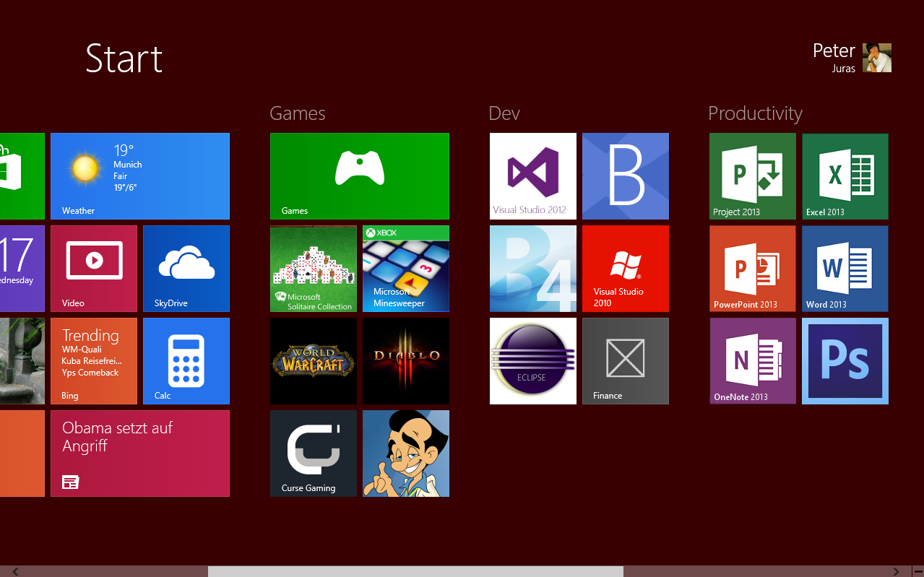Launch OneNote 2013

[x=753, y=361]
